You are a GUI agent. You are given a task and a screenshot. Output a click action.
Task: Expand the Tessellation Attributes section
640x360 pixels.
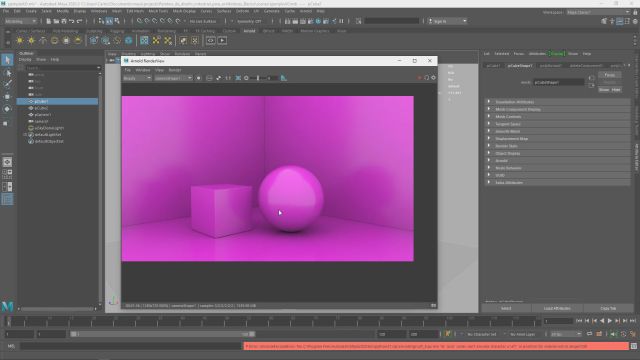point(558,102)
